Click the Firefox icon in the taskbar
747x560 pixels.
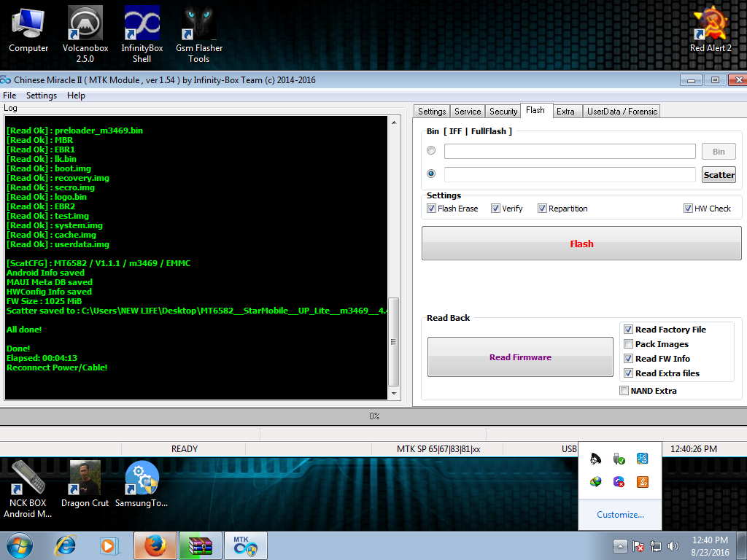click(x=154, y=545)
